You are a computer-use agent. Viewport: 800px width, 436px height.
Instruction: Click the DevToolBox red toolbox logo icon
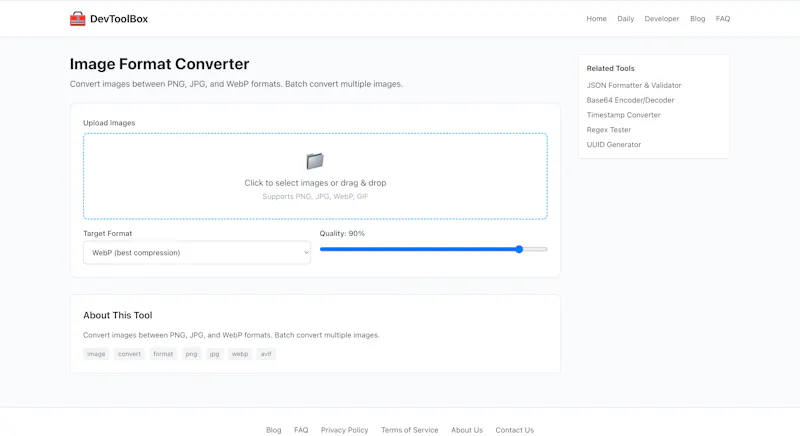[78, 19]
